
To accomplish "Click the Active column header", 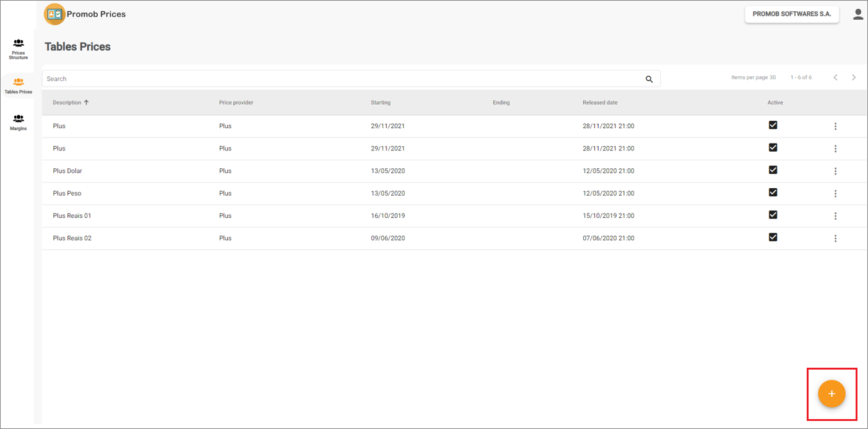I will 775,103.
